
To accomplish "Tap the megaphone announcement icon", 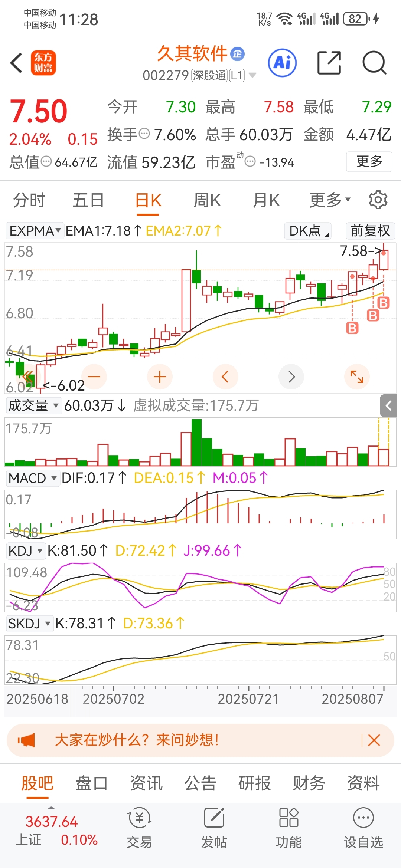I will [x=26, y=740].
